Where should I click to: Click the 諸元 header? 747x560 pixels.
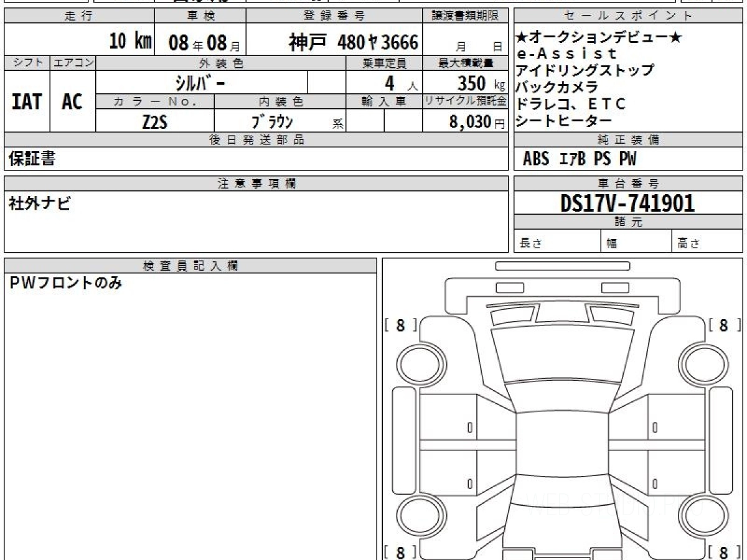tap(628, 222)
